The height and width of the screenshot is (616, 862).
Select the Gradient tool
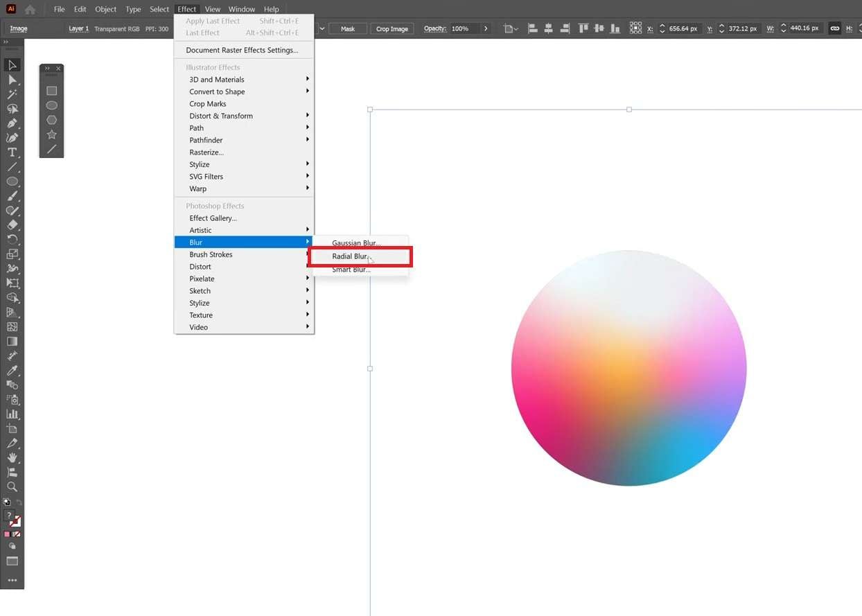[12, 342]
